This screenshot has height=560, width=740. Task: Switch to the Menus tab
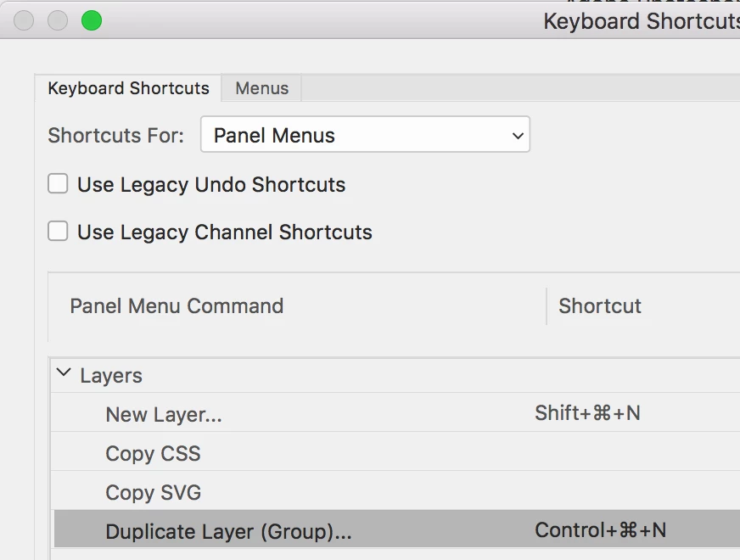[x=261, y=88]
